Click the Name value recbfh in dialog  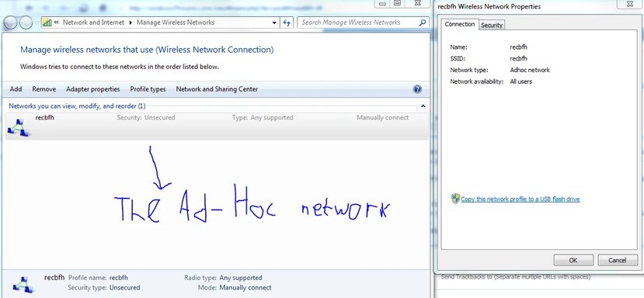coord(518,47)
